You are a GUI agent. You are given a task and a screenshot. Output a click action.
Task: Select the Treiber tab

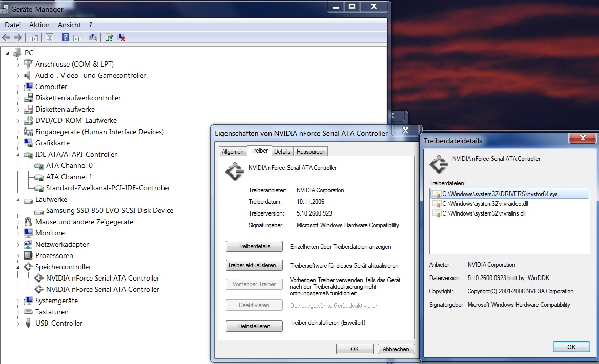point(259,151)
